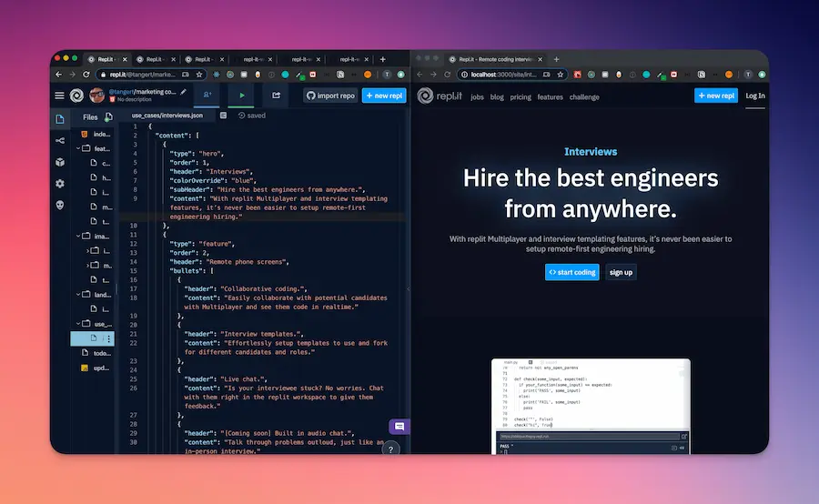
Task: Close the Remote coding interviews tab
Action: point(540,59)
